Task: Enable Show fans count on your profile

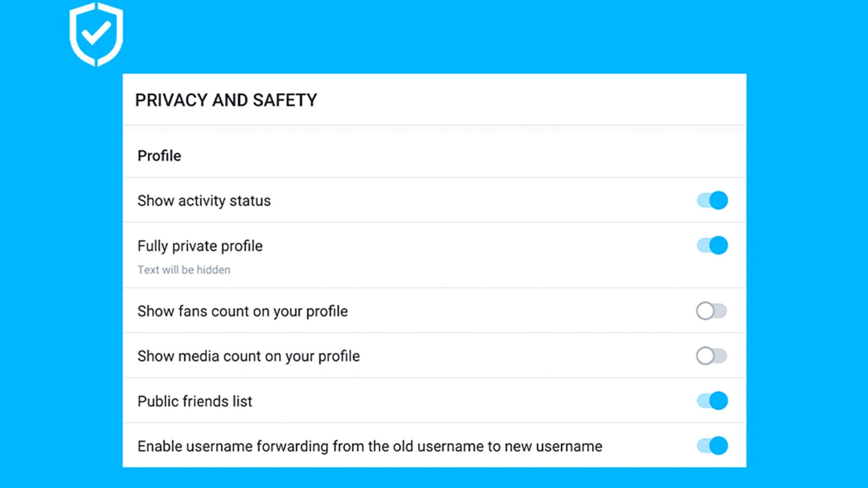Action: [x=711, y=311]
